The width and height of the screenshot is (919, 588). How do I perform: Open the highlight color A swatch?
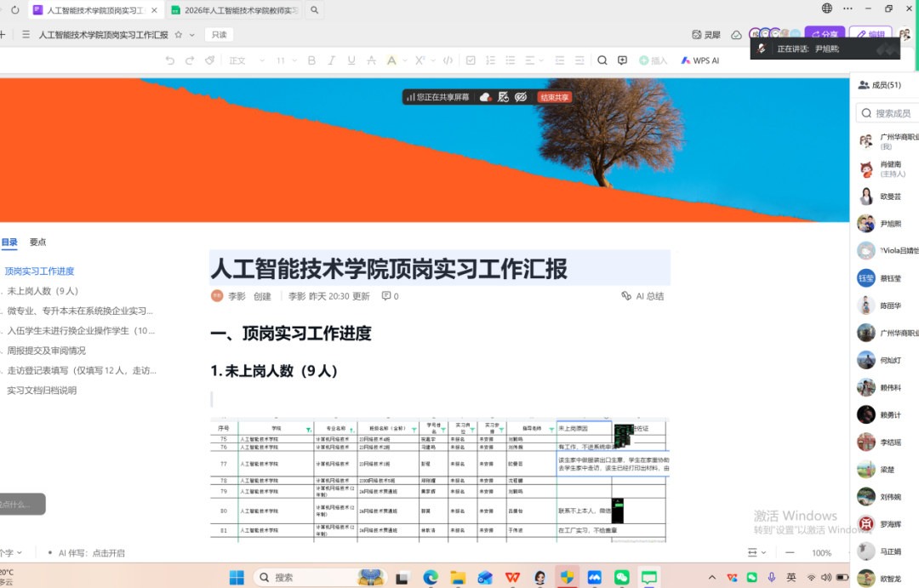pos(391,60)
